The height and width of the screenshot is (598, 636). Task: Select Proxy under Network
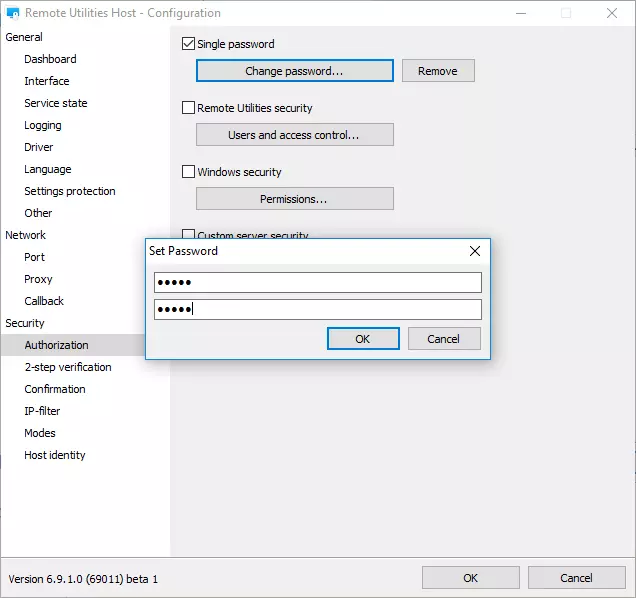coord(38,279)
